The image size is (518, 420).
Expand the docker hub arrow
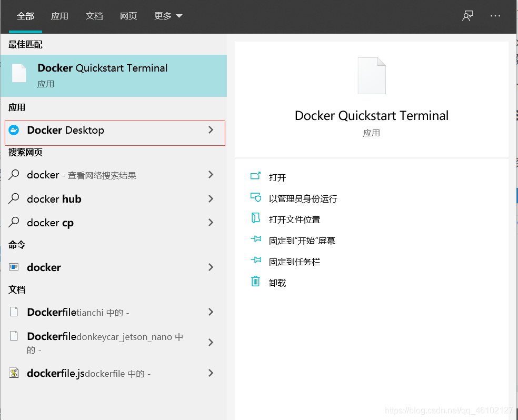[x=211, y=198]
